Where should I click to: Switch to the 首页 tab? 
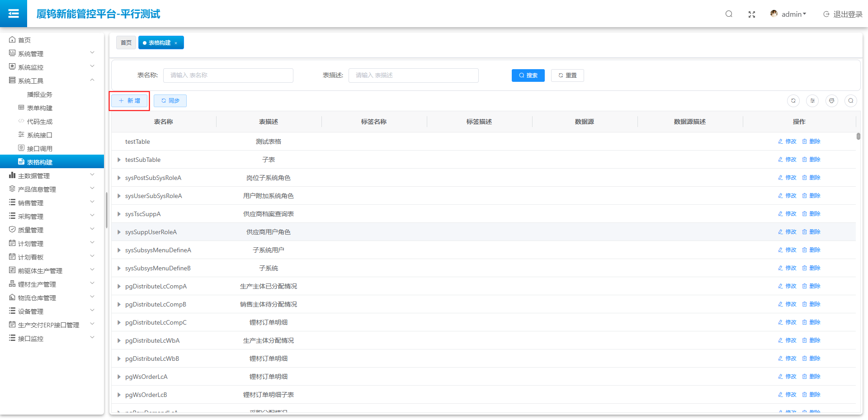tap(126, 42)
